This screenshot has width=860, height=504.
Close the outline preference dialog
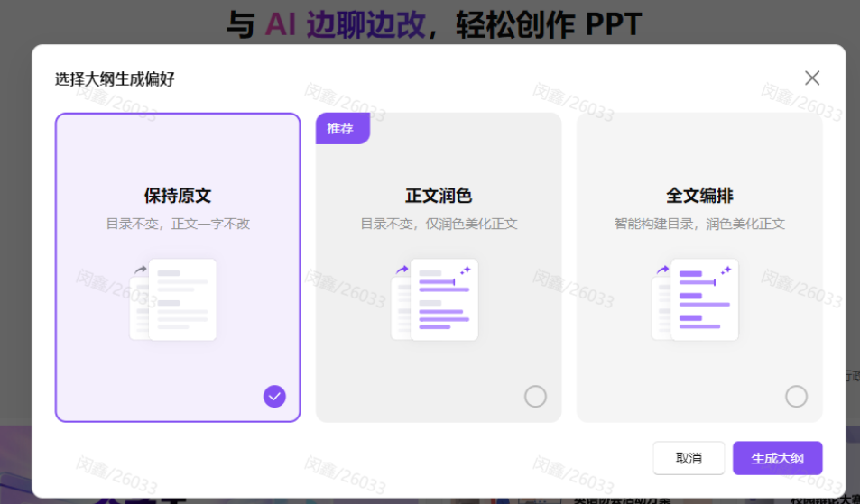812,78
